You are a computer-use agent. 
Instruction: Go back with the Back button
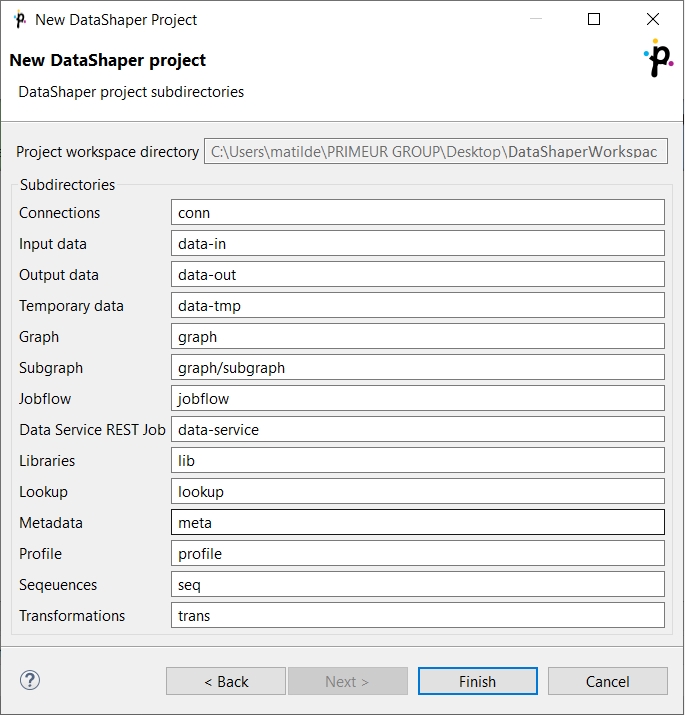(226, 681)
